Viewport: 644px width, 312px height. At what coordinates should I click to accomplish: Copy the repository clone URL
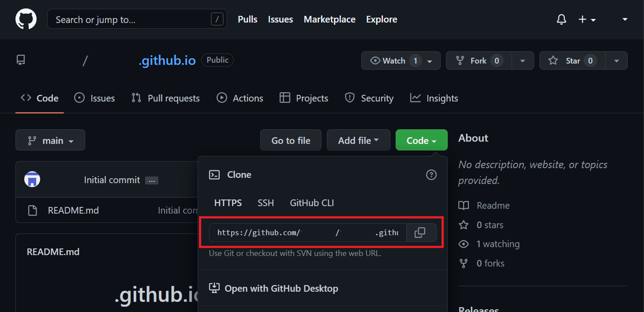421,232
